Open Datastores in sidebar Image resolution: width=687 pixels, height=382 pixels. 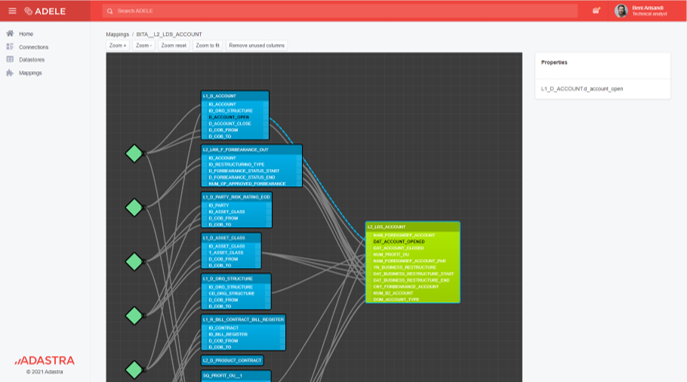[x=32, y=60]
